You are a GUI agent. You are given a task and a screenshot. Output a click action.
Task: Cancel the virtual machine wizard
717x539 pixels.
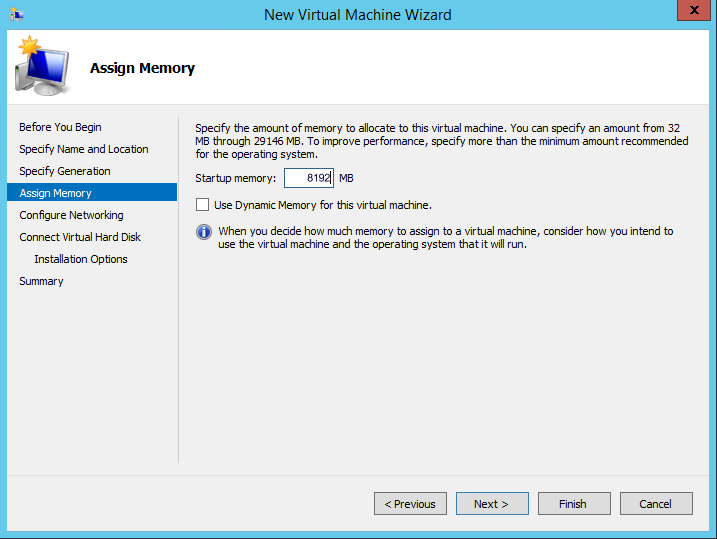656,504
